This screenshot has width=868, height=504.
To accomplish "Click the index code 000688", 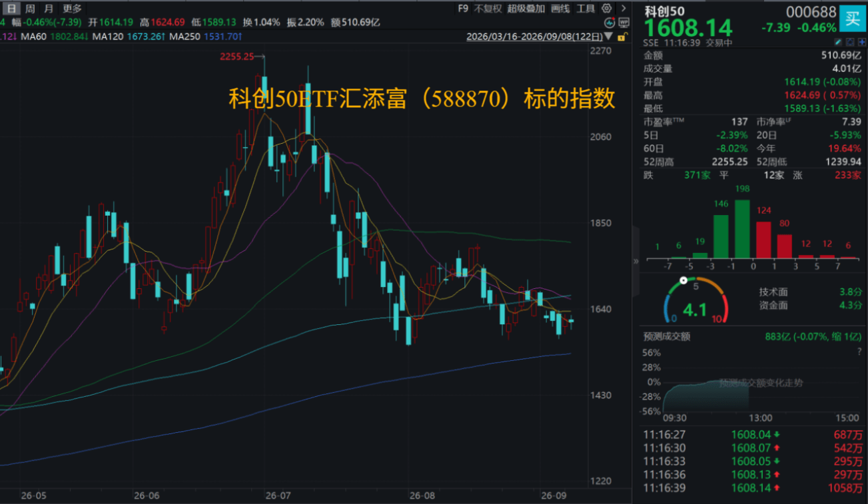I will coord(811,11).
